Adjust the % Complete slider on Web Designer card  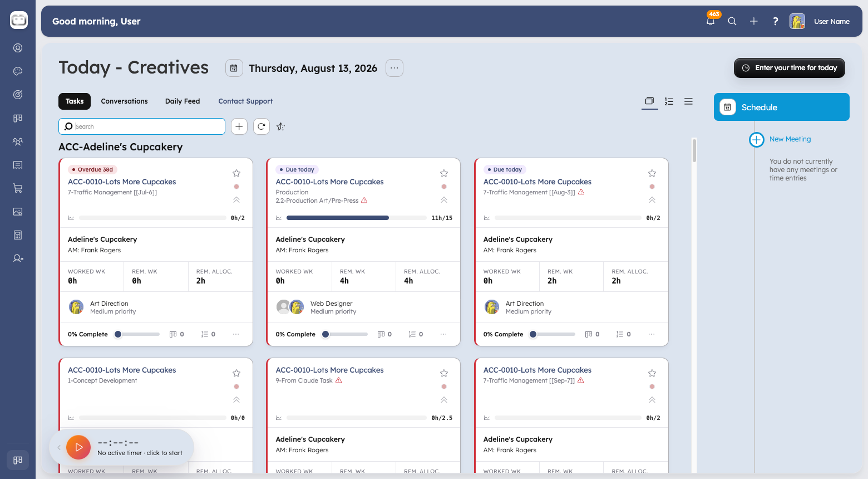tap(345, 334)
